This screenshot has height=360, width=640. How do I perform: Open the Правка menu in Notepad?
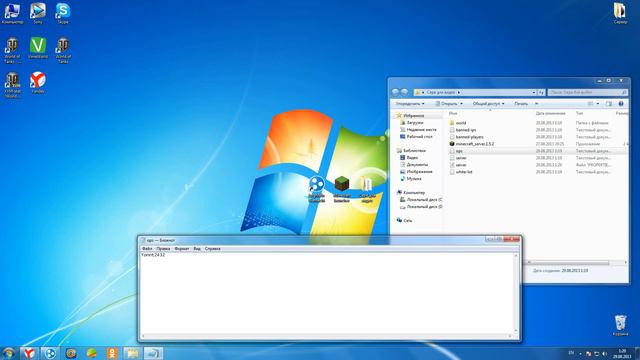tap(163, 248)
